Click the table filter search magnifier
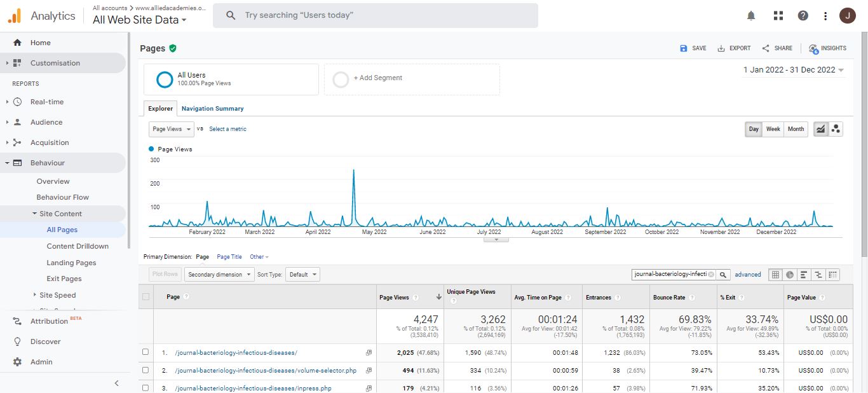The image size is (868, 393). pos(723,275)
